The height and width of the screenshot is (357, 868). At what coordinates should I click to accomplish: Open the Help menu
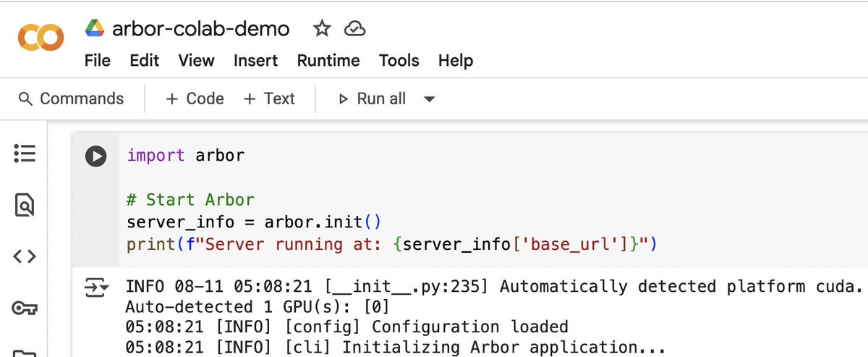pyautogui.click(x=455, y=61)
